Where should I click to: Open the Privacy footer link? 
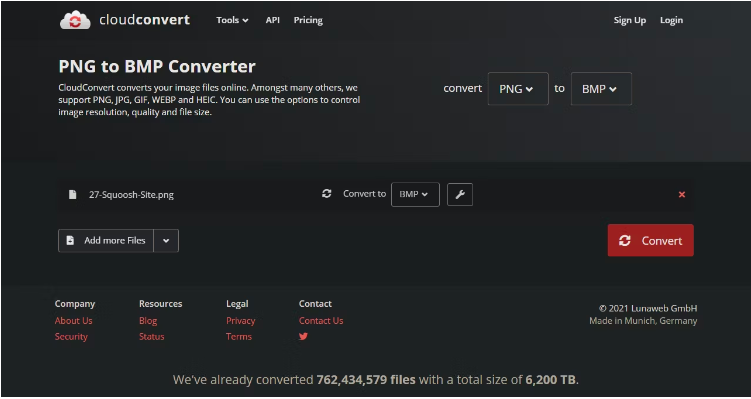coord(240,320)
